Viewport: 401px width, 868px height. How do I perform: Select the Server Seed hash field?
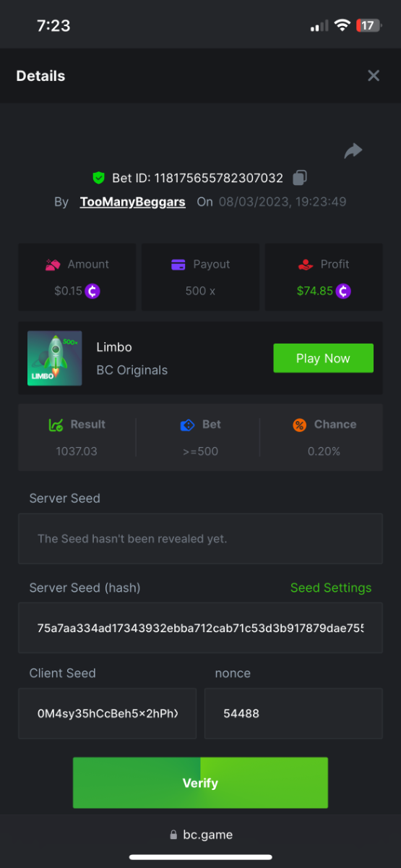[x=200, y=628]
